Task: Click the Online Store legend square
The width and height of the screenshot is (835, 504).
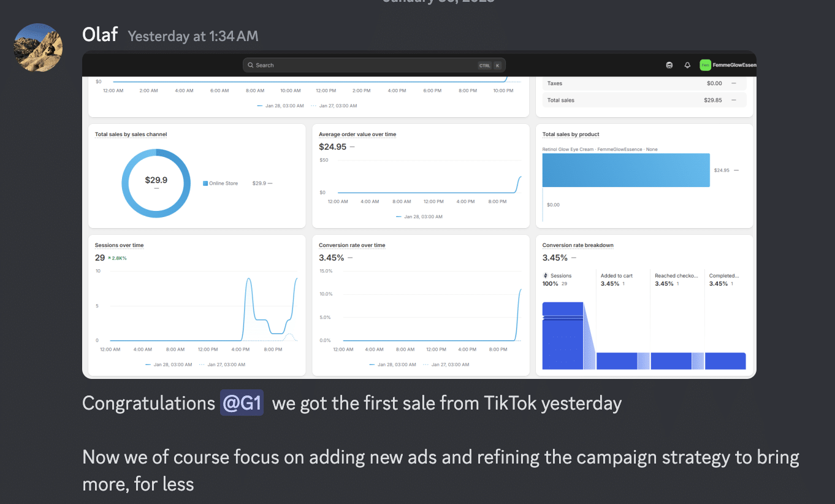Action: tap(205, 183)
